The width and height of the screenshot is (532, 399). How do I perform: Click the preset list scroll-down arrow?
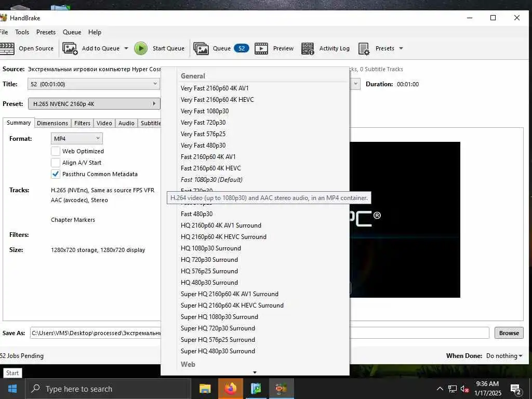[255, 372]
